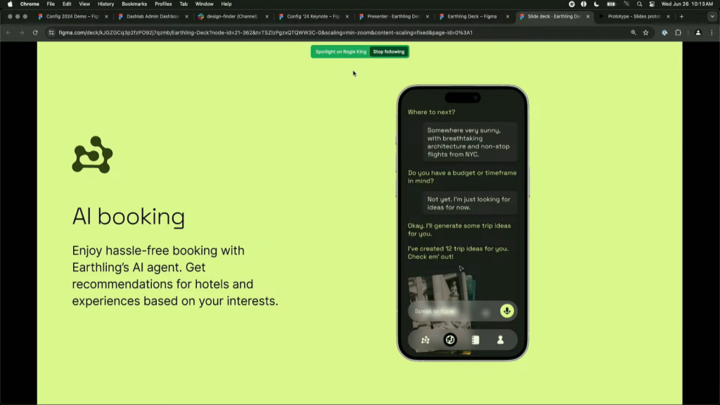Open the site information icon in address bar

51,33
